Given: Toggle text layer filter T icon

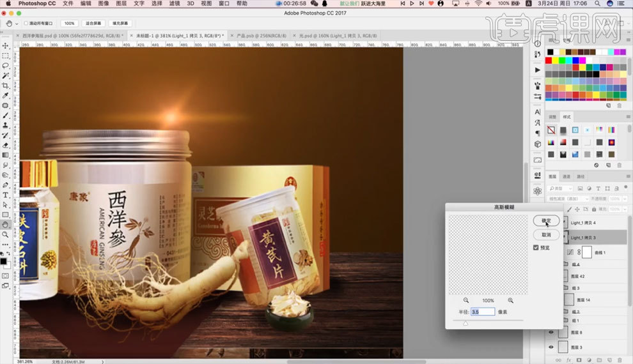Looking at the screenshot, I should pos(598,188).
